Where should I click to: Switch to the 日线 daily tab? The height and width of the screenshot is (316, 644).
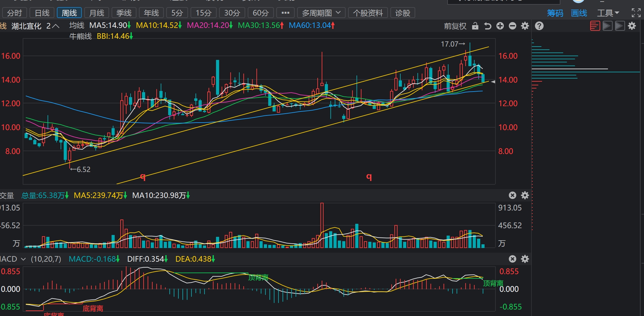42,13
